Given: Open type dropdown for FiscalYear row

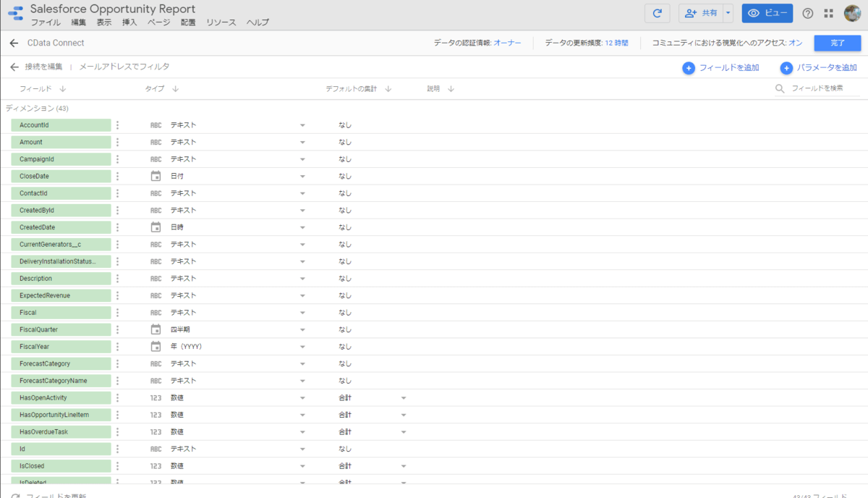Looking at the screenshot, I should pos(302,347).
